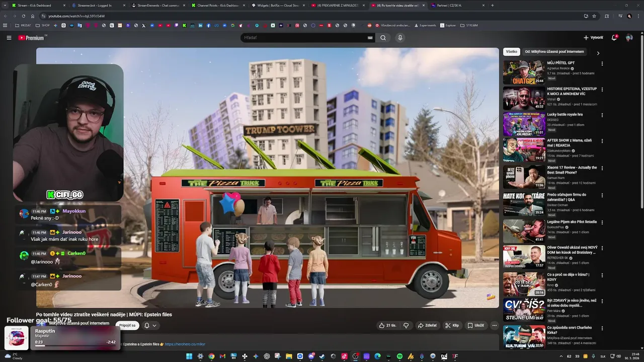Viewport: 644px width, 362px height.
Task: Select Od: Mikýřova úžasná pouť internetem chip
Action: coord(554,52)
